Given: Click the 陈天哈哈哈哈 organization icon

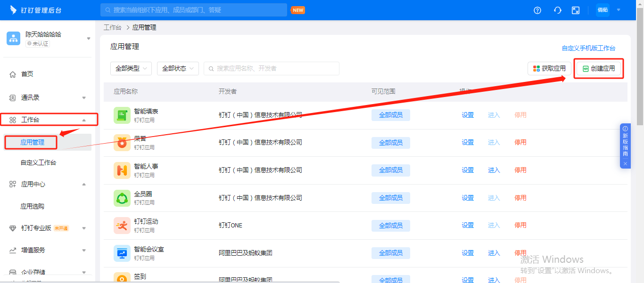Looking at the screenshot, I should (x=13, y=39).
